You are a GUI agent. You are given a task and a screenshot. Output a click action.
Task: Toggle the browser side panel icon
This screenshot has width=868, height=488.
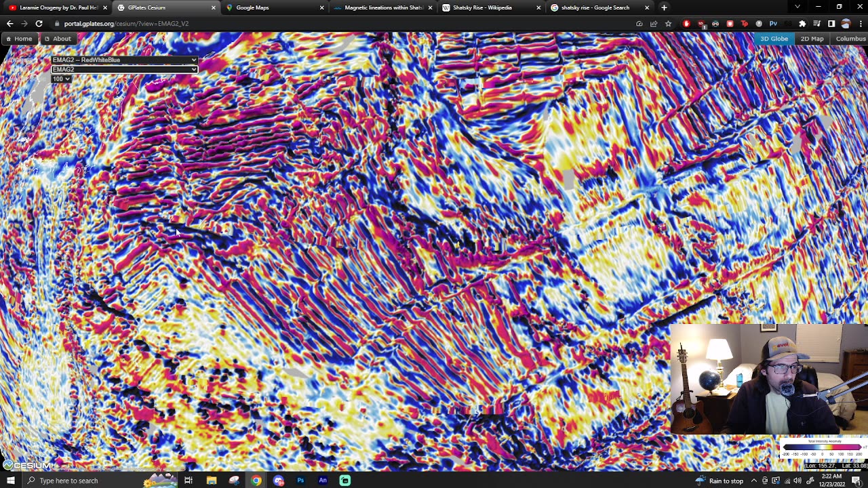point(831,24)
